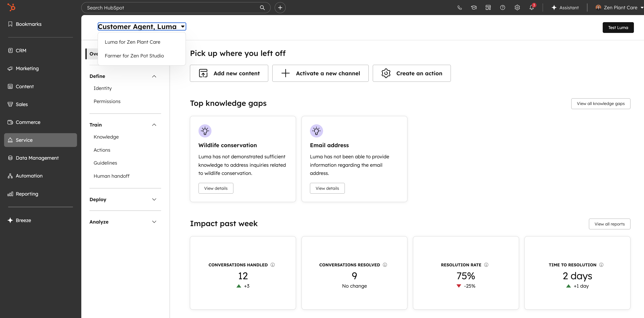Image resolution: width=644 pixels, height=318 pixels.
Task: Open the Marketing sidebar section
Action: [x=40, y=68]
